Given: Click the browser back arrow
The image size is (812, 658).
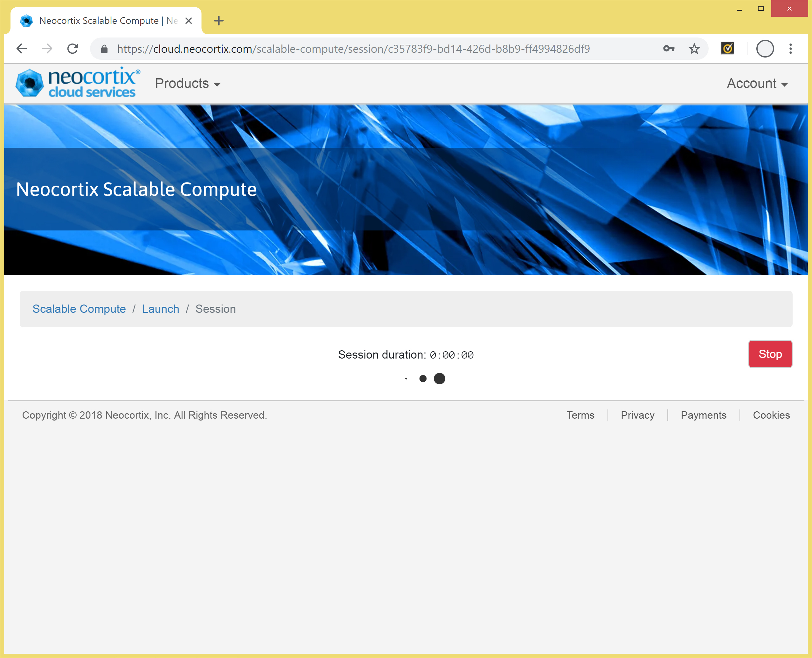Looking at the screenshot, I should pyautogui.click(x=22, y=49).
